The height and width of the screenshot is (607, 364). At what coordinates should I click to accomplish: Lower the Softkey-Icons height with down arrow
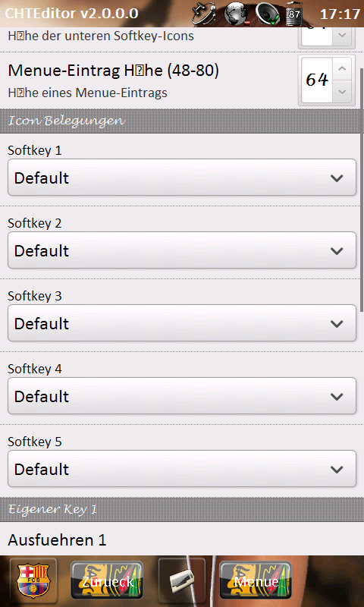342,36
